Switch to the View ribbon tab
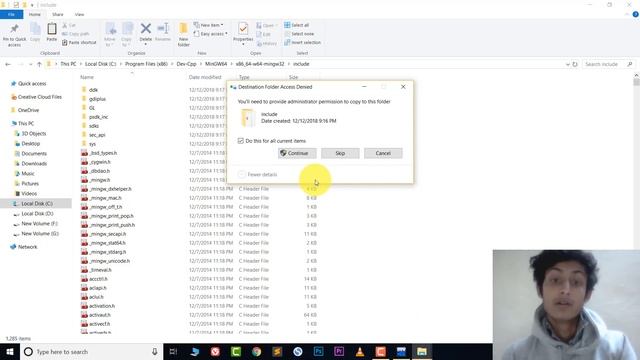Viewport: 640px width, 360px height. coord(79,14)
